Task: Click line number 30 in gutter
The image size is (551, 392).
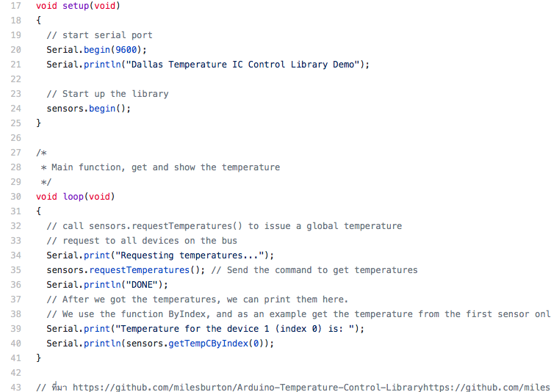Action: click(16, 196)
